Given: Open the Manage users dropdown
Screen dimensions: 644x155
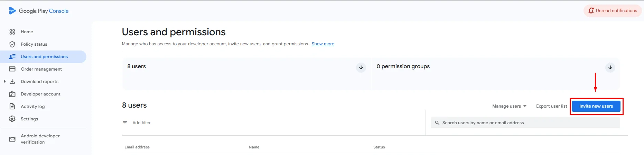Looking at the screenshot, I should (x=509, y=106).
